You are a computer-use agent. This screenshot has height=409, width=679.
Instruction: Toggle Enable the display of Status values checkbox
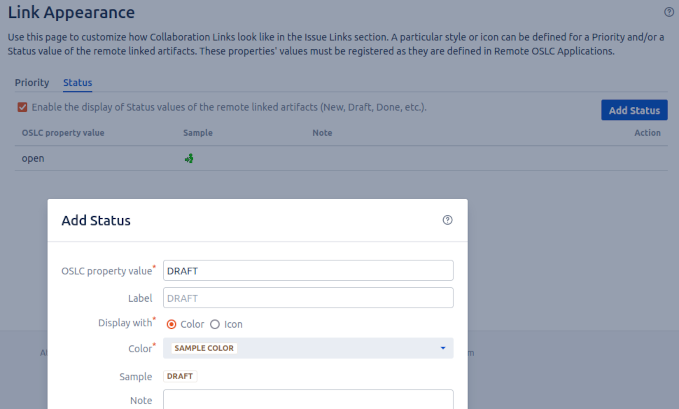click(x=23, y=107)
